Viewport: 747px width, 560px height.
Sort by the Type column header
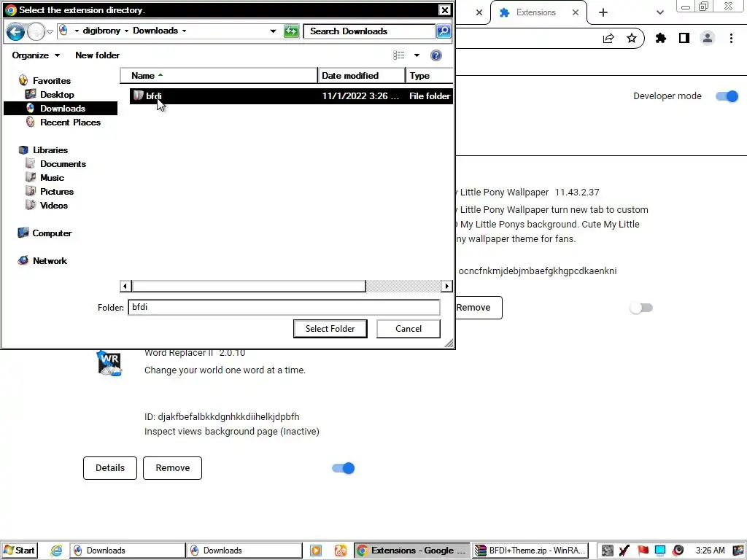(429, 76)
